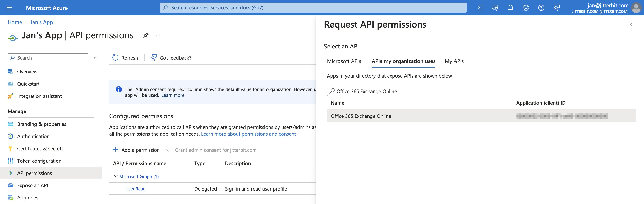Open the Azure portal hamburger menu

pos(9,8)
